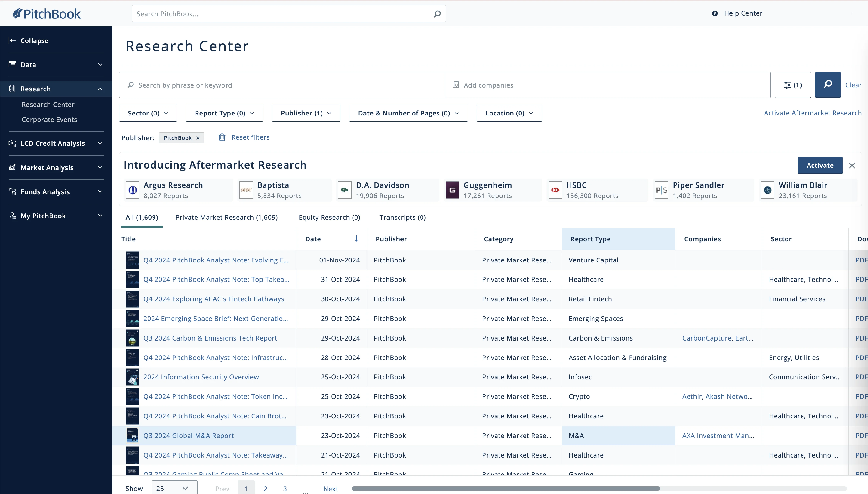Collapse the sidebar with the arrow icon
The height and width of the screenshot is (494, 868).
coord(13,40)
